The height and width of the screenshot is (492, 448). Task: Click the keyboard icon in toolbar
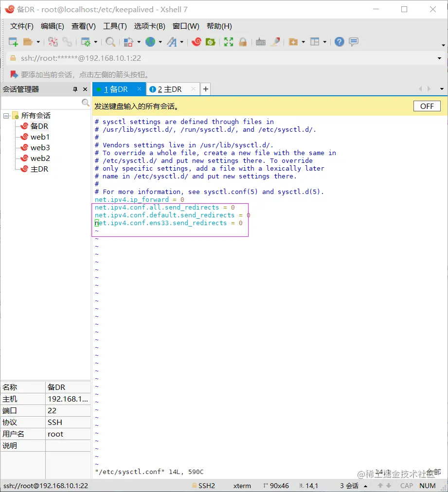point(261,42)
